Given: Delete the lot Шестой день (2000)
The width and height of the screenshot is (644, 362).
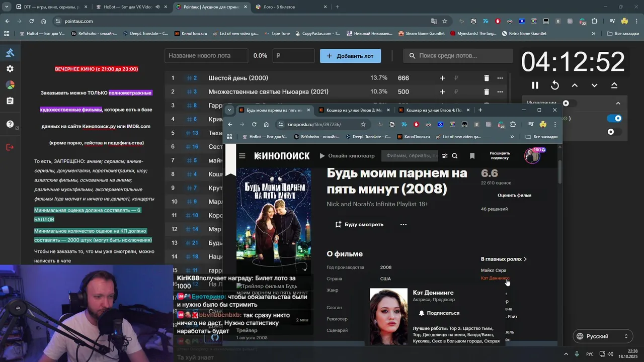Looking at the screenshot, I should pyautogui.click(x=486, y=78).
